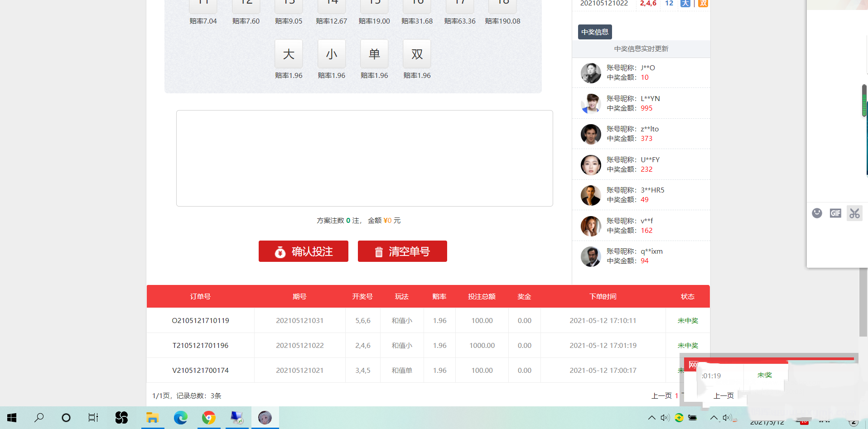This screenshot has height=429, width=868.
Task: Expand hidden system tray icons chevron
Action: [651, 418]
